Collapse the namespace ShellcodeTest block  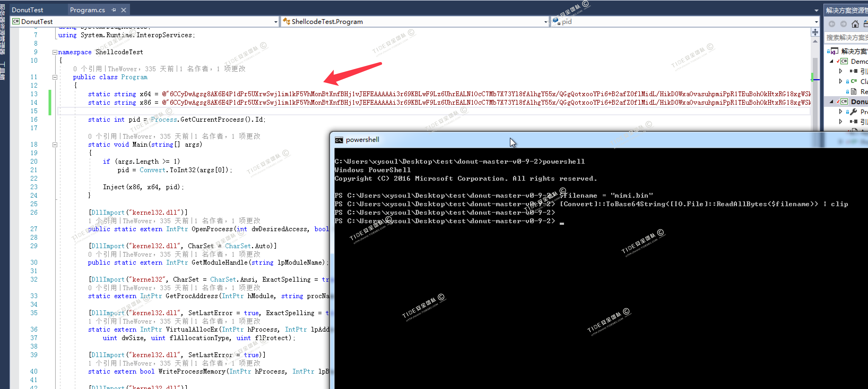pos(55,52)
